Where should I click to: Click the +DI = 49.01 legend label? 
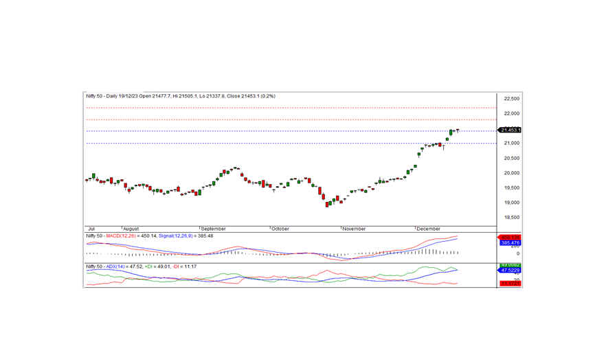point(157,267)
